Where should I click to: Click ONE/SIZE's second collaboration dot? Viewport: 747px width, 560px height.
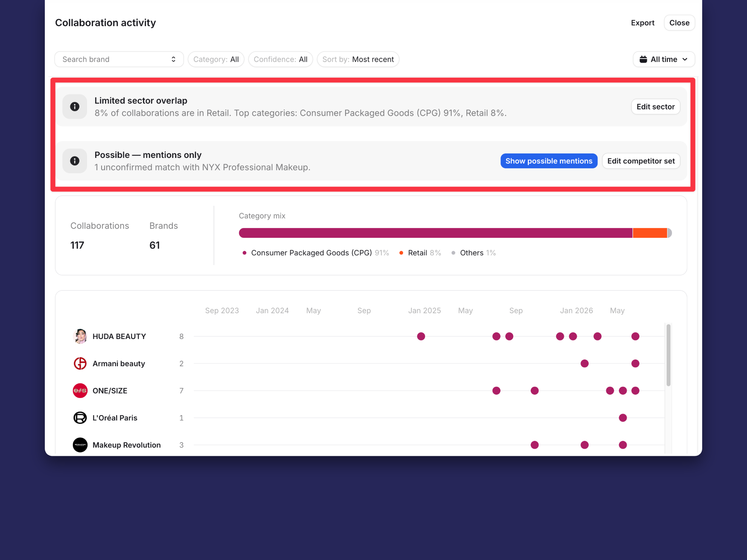(x=534, y=391)
